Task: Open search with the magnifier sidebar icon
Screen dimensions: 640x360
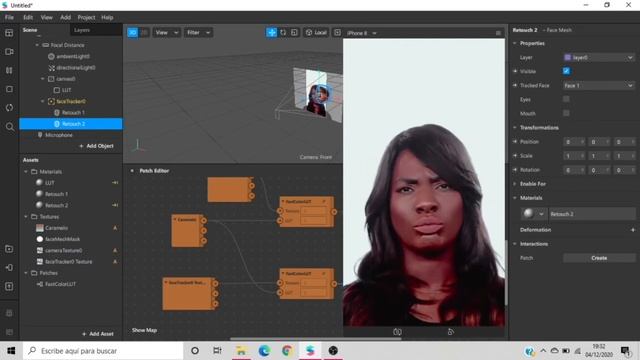Action: (9, 127)
